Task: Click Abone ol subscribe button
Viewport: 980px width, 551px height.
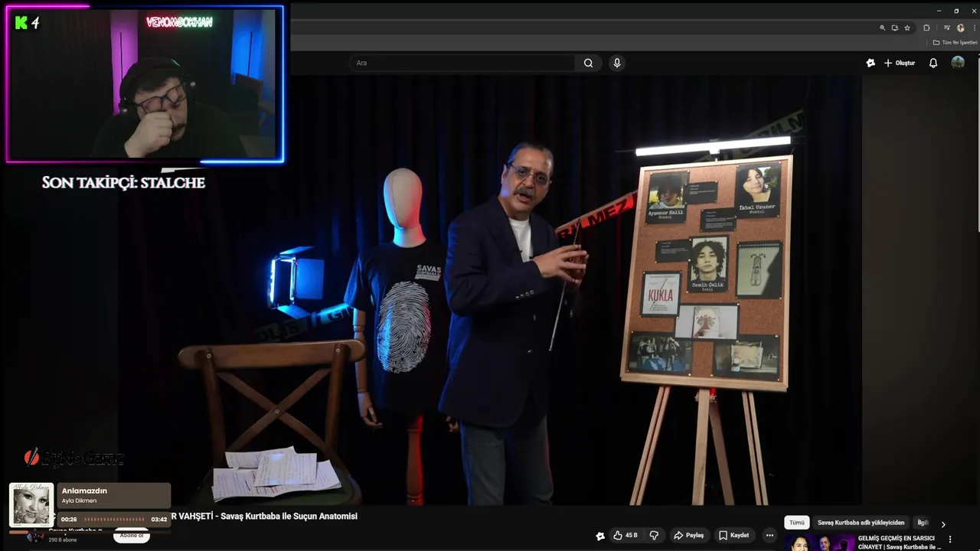Action: (x=132, y=536)
